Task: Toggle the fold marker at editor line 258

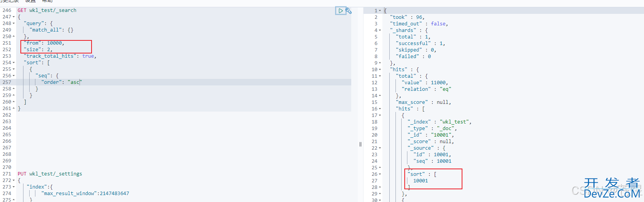Action: [14, 89]
